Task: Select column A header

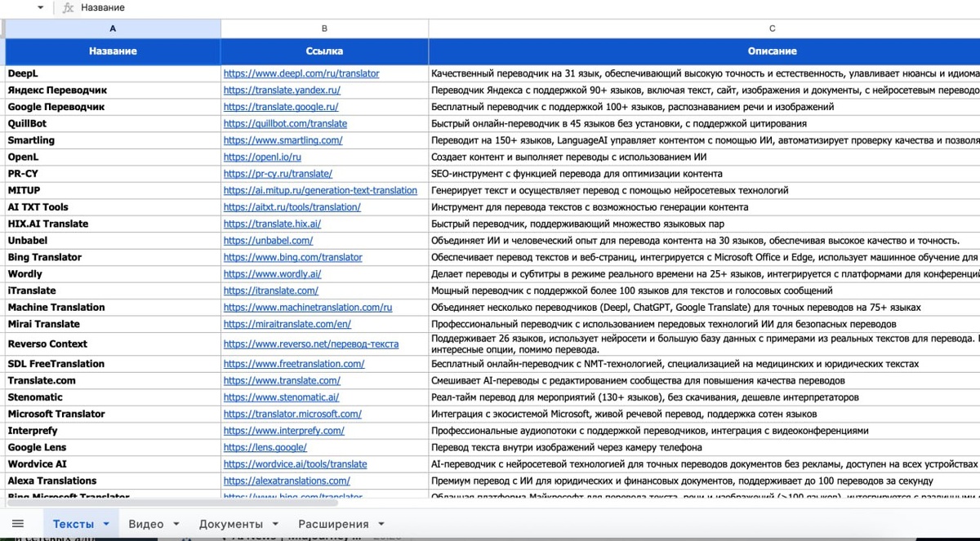Action: [x=113, y=29]
